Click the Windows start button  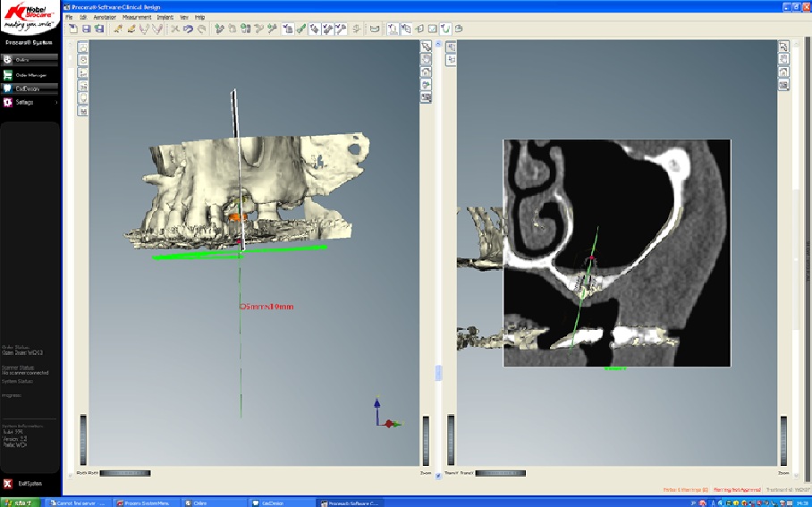tap(20, 503)
